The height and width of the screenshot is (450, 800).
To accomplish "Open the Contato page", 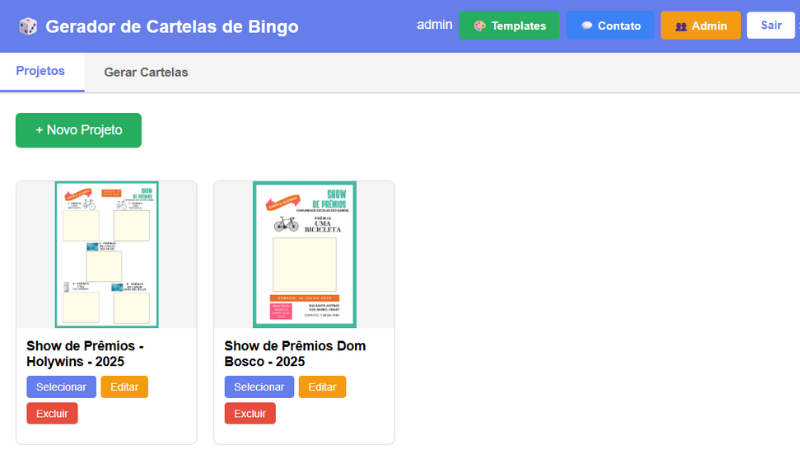I will pos(610,26).
